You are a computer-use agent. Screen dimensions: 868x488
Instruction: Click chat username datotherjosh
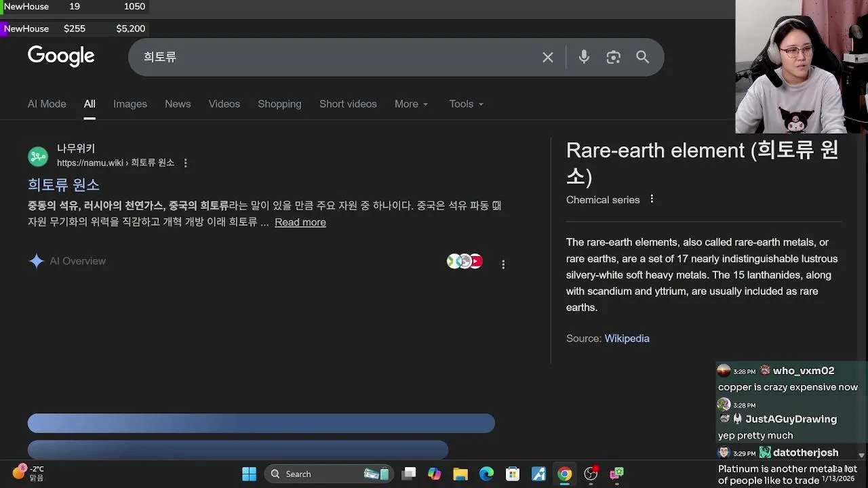806,452
